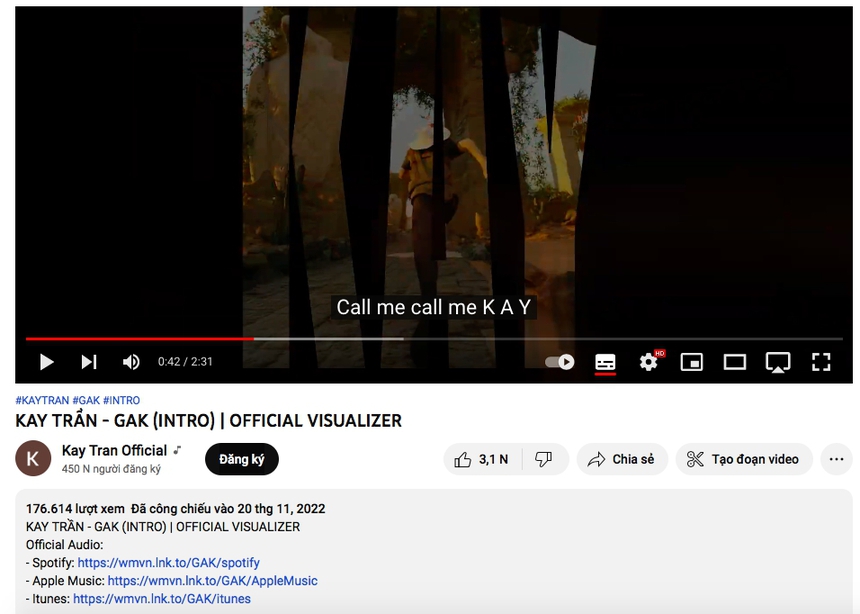This screenshot has width=860, height=614.
Task: Skip to the next video
Action: coord(89,362)
